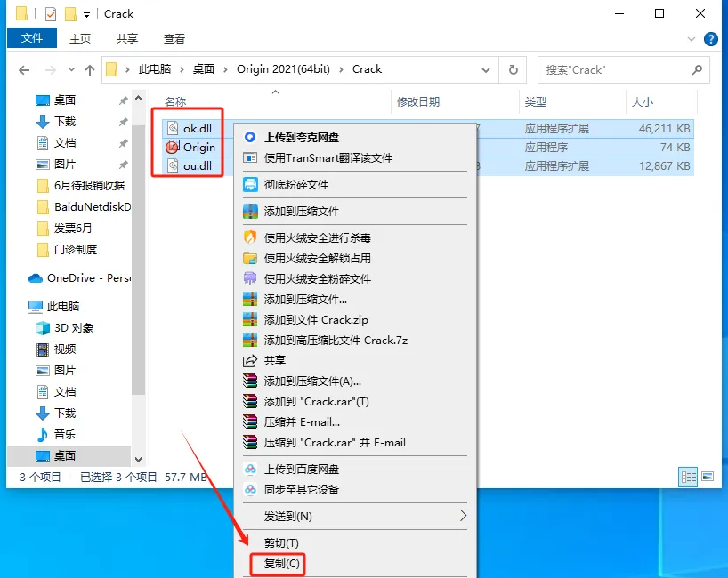Open recent locations dropdown arrow

[x=71, y=70]
